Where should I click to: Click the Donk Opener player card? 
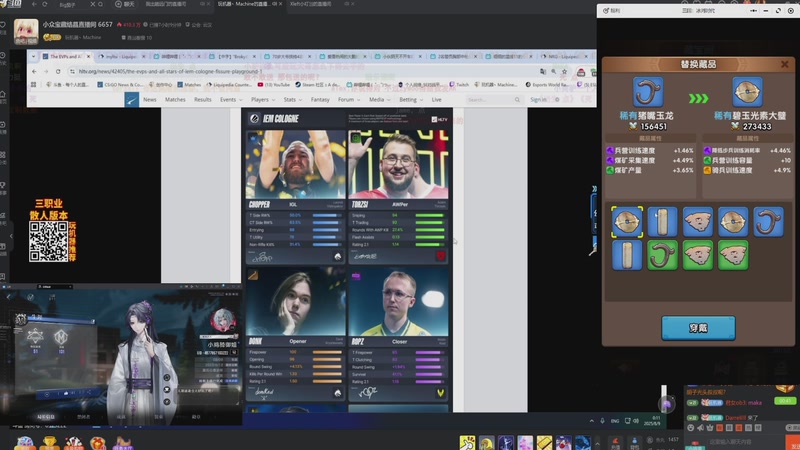point(295,334)
